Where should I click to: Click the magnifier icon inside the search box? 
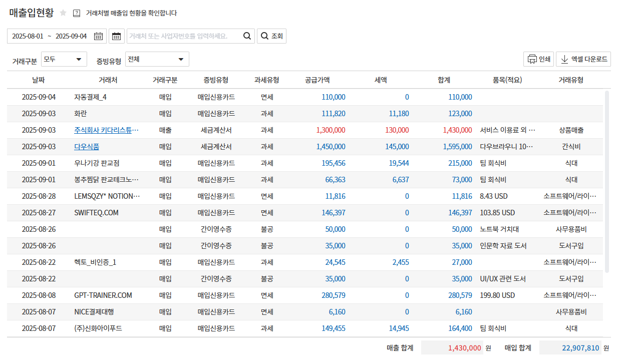coord(247,36)
